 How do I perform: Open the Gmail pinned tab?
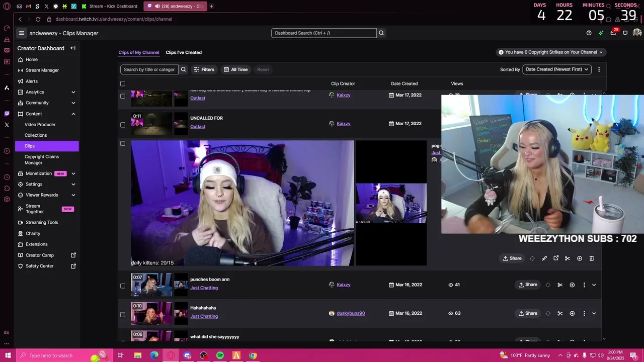[28, 6]
